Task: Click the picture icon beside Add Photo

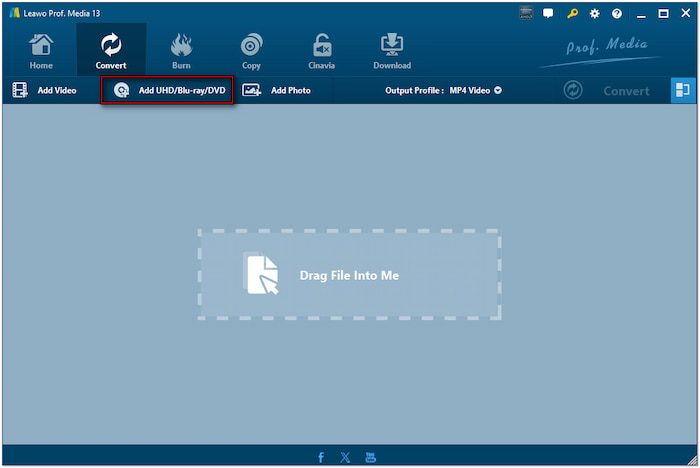Action: [251, 90]
